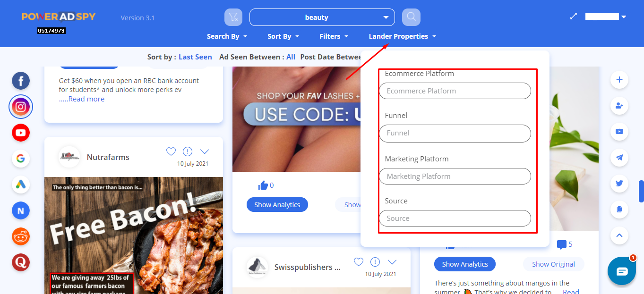Open the Quora ads platform icon

(21, 262)
